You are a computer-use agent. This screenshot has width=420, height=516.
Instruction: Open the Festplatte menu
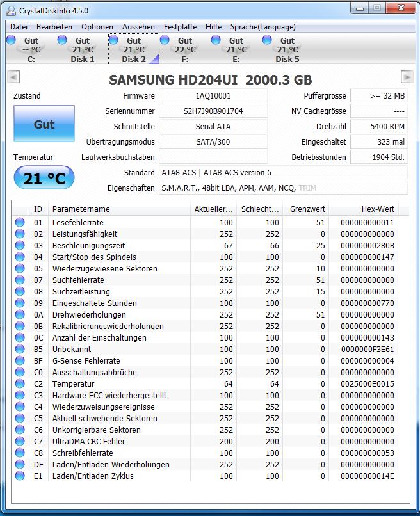180,27
